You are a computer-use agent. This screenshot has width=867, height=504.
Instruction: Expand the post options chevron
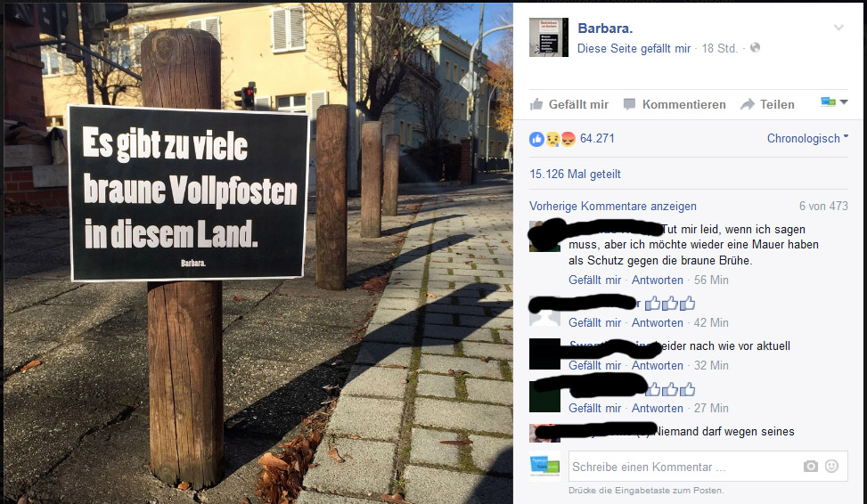(x=838, y=28)
